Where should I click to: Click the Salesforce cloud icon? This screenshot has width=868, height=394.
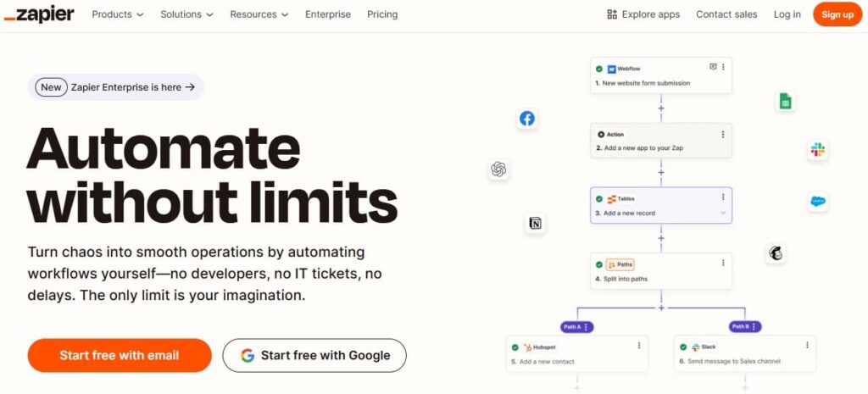click(818, 202)
